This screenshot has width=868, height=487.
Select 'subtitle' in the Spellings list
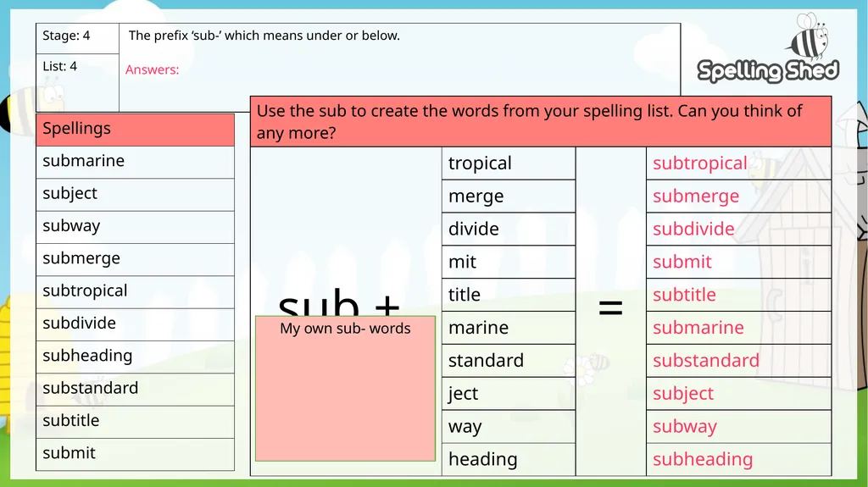click(135, 422)
